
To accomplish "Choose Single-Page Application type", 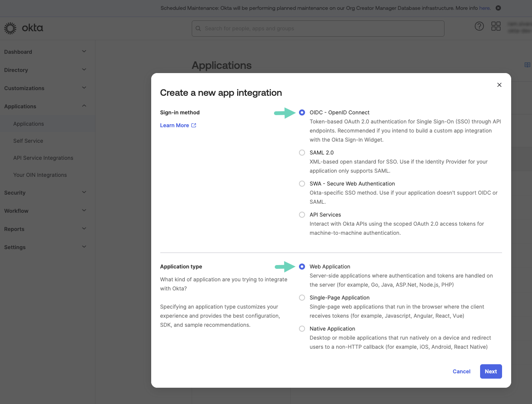I will pyautogui.click(x=302, y=298).
